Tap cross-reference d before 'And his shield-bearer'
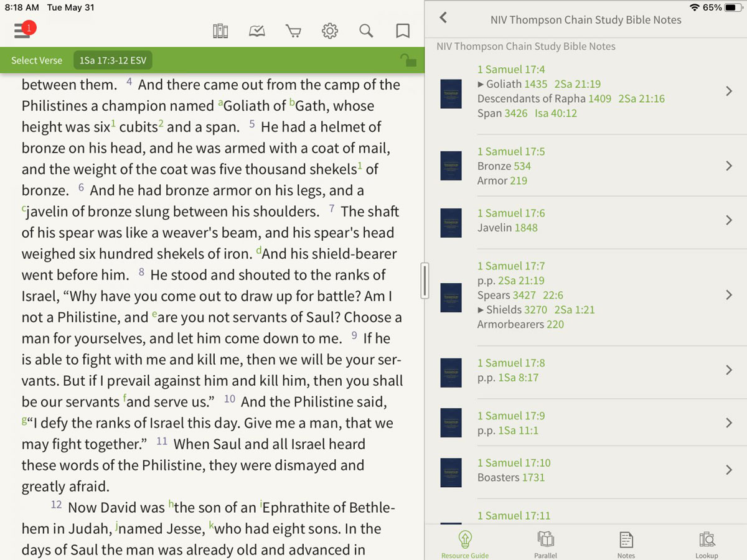This screenshot has height=560, width=747. 258,250
